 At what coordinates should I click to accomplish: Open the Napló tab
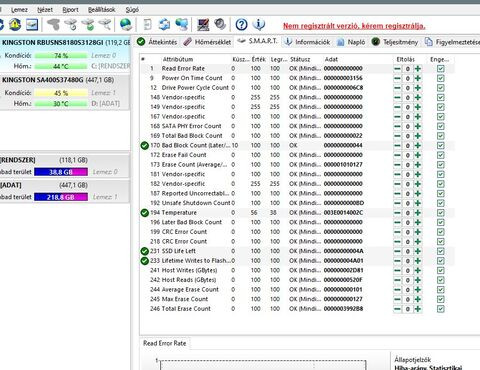[351, 42]
